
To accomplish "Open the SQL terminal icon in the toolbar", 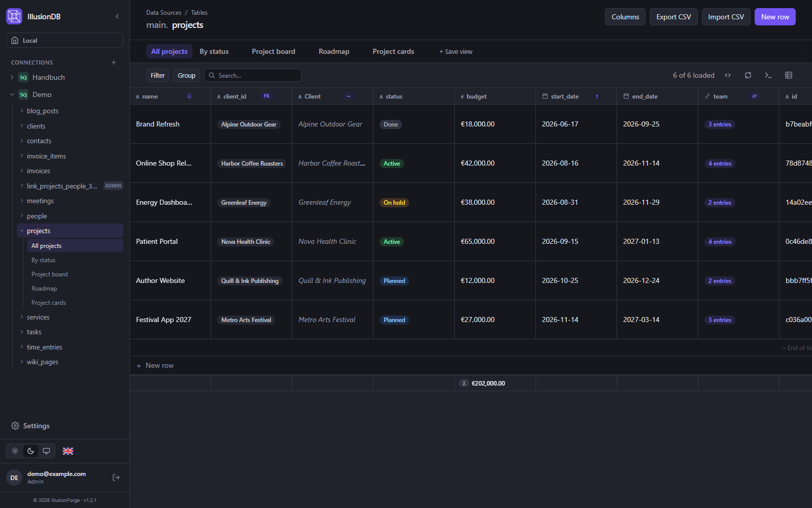I will pos(768,75).
